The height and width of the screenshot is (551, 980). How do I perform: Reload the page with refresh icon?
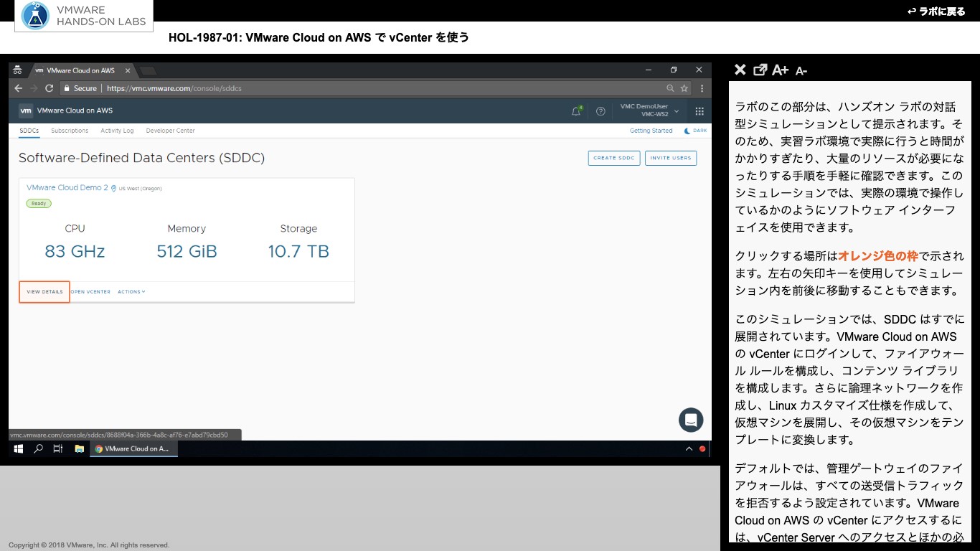coord(50,88)
